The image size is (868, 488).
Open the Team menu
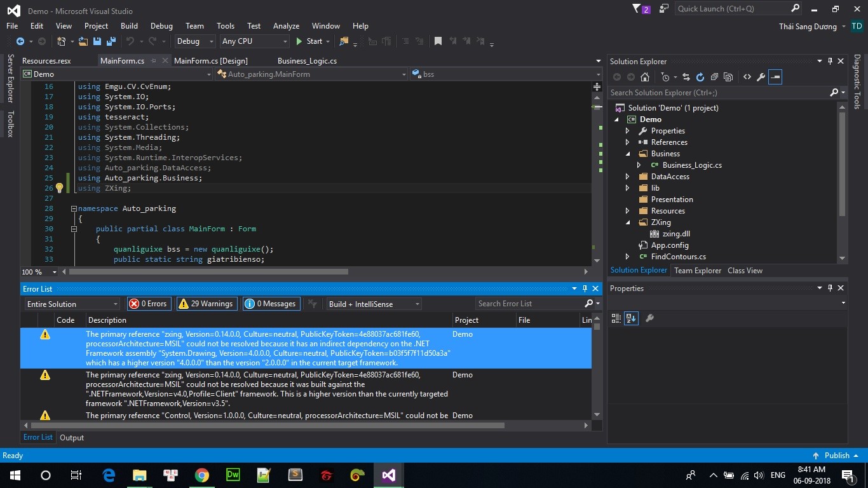point(194,26)
